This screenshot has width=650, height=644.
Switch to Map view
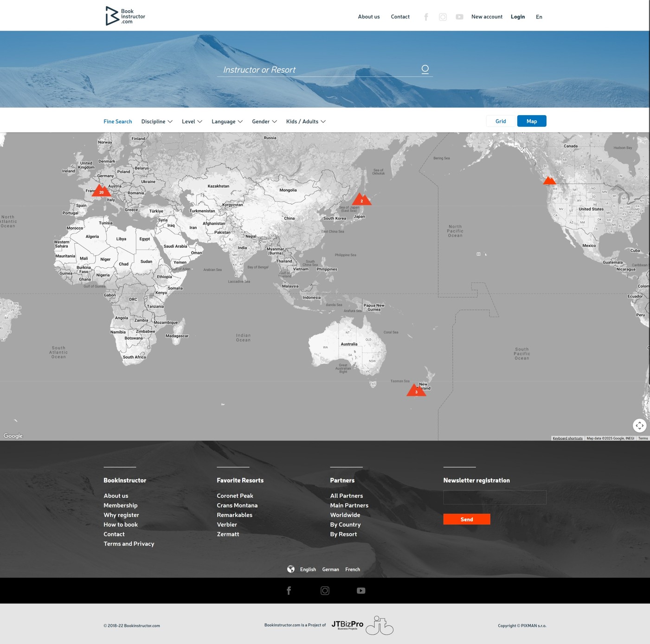point(532,121)
